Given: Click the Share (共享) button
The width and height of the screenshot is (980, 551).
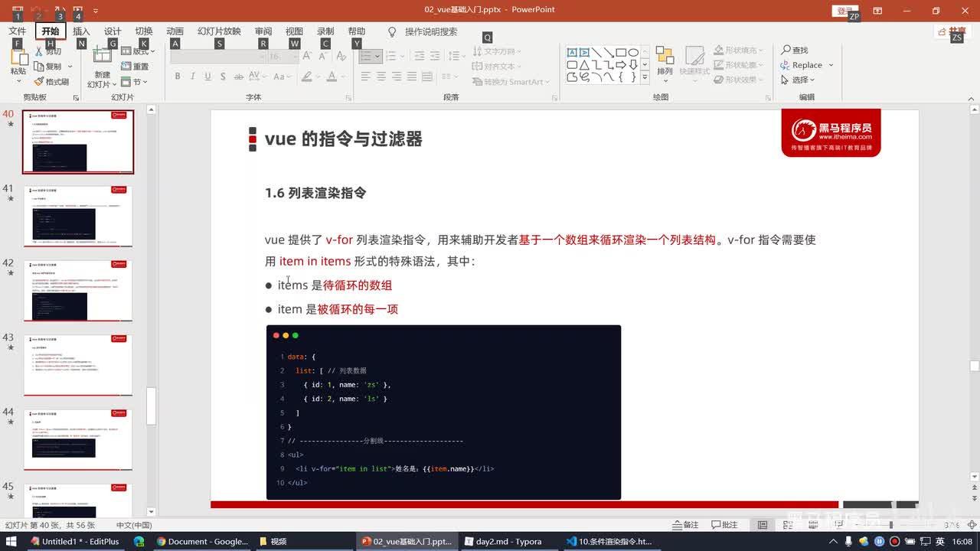Looking at the screenshot, I should pos(952,31).
